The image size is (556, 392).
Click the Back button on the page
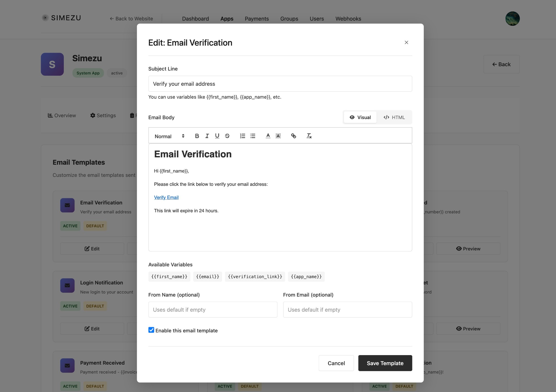pos(501,64)
